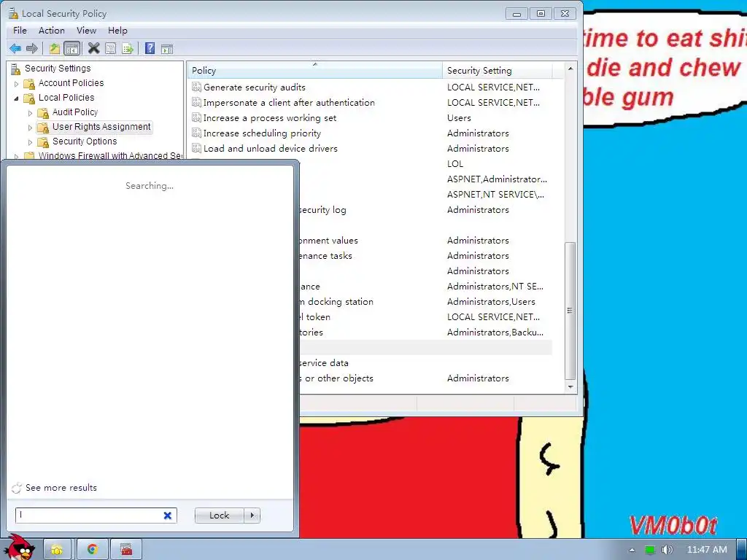Click icon beside Increase scheduling priority

tap(196, 133)
